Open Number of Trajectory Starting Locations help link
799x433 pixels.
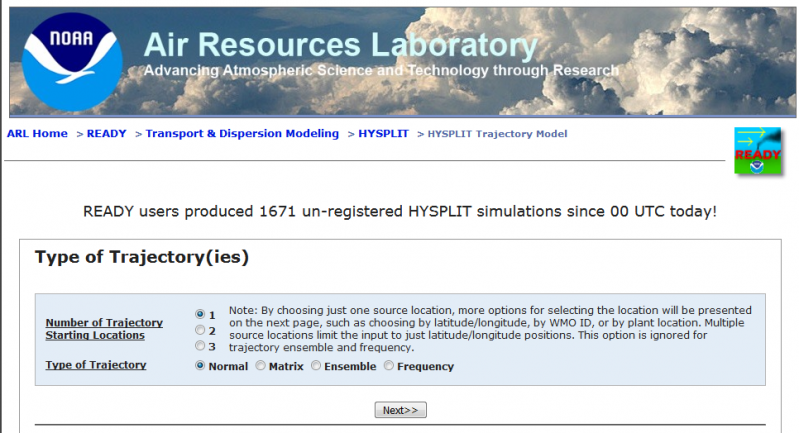coord(104,329)
